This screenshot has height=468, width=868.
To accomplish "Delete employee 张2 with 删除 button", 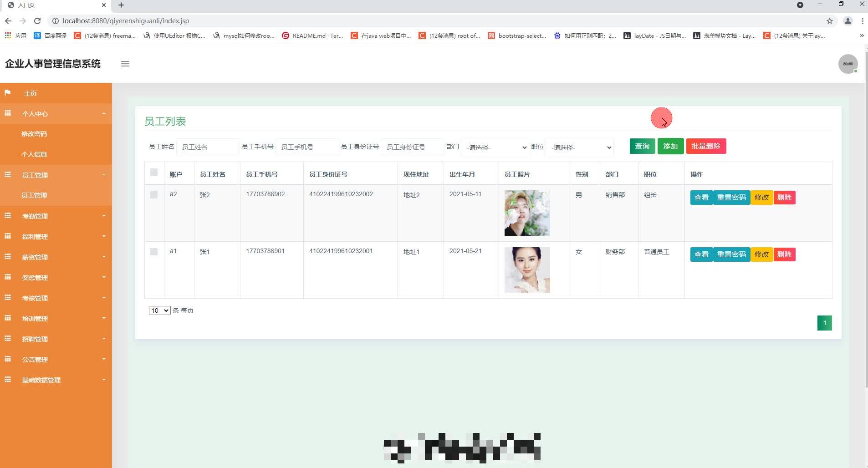I will coord(784,198).
